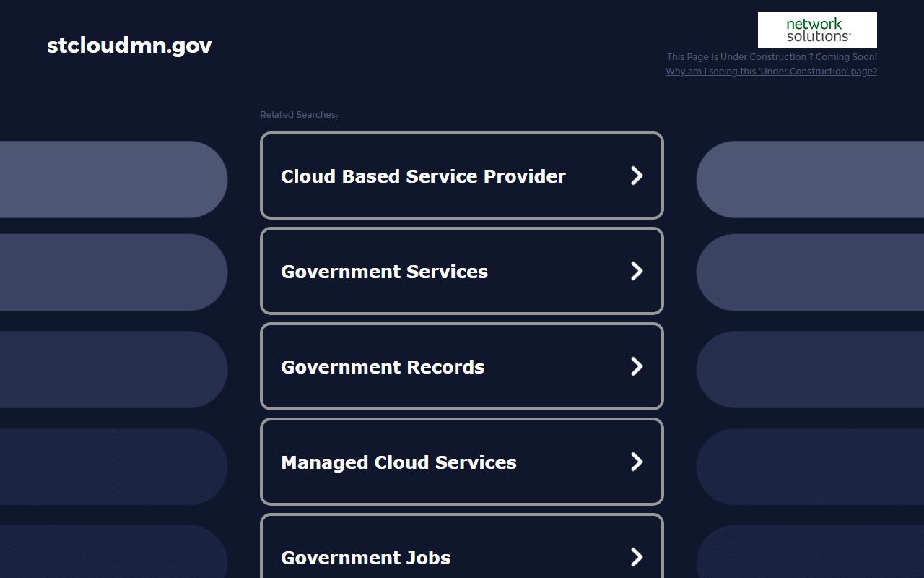Choose the Managed Cloud Services link text
The width and height of the screenshot is (924, 578).
tap(398, 462)
